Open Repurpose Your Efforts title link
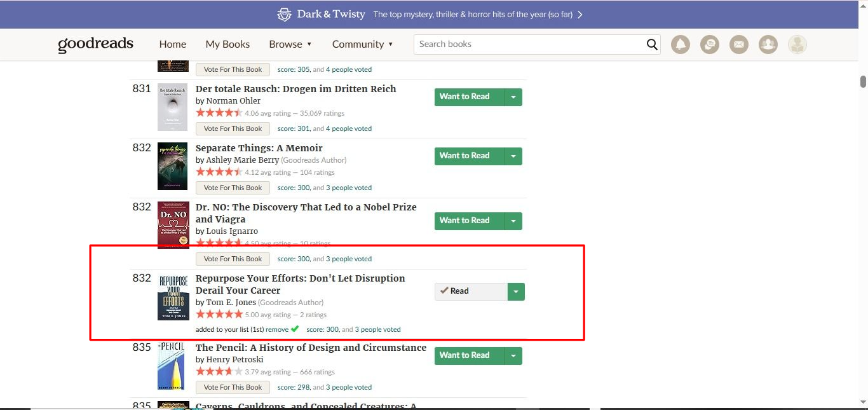 pyautogui.click(x=300, y=284)
